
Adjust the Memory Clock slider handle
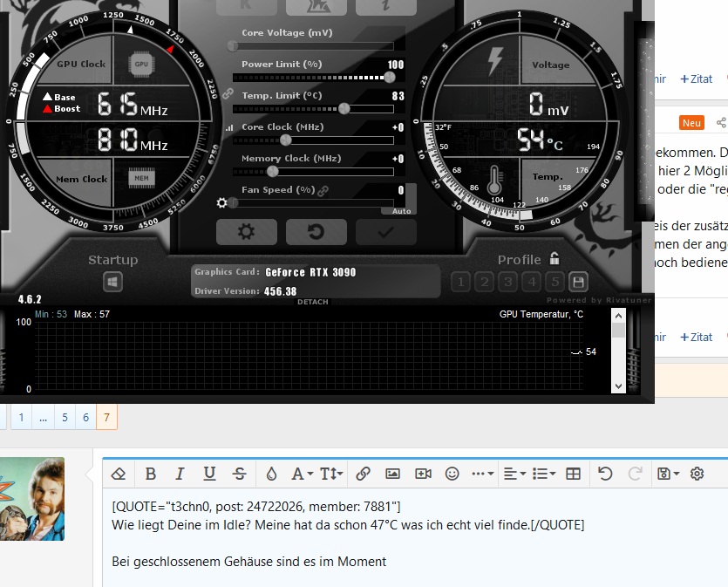click(273, 171)
